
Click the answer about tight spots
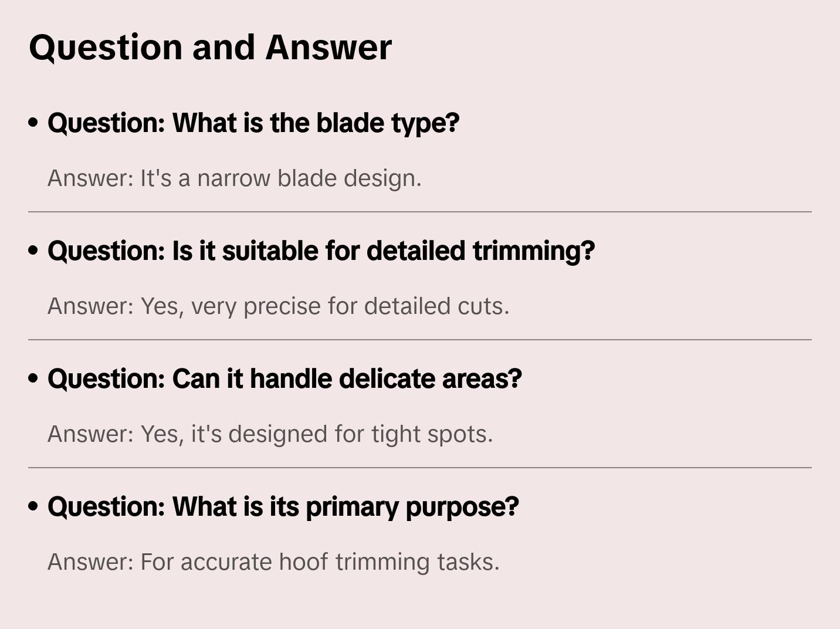pos(270,434)
